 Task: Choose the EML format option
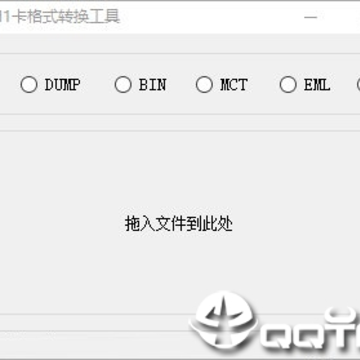point(288,84)
